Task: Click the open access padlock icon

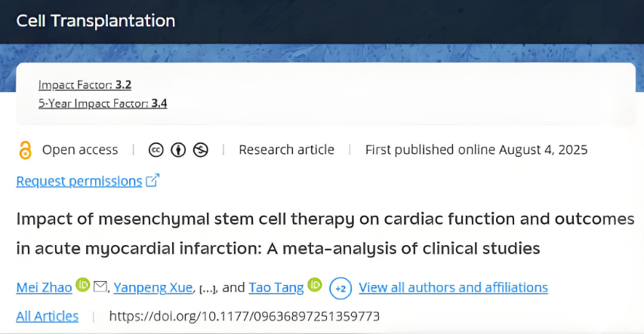Action: coord(25,150)
